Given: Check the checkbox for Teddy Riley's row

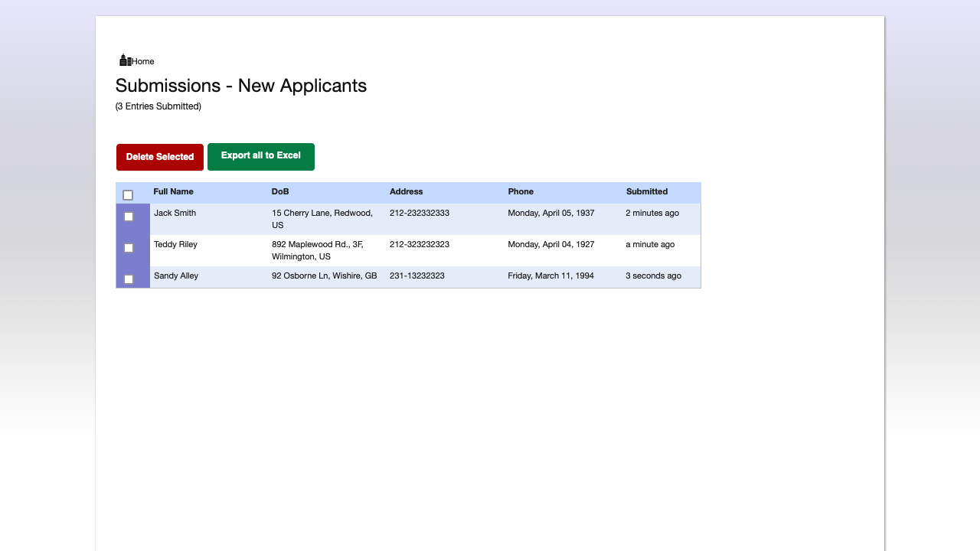Looking at the screenshot, I should click(x=128, y=247).
